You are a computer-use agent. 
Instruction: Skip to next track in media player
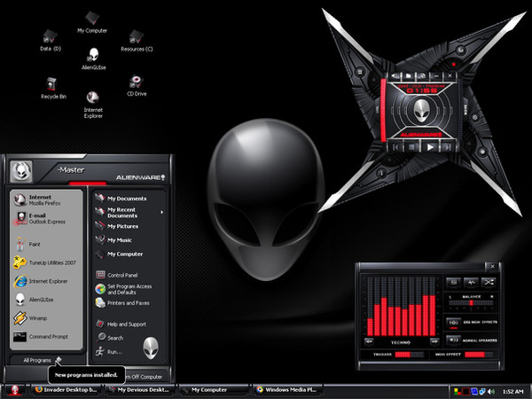[x=447, y=147]
